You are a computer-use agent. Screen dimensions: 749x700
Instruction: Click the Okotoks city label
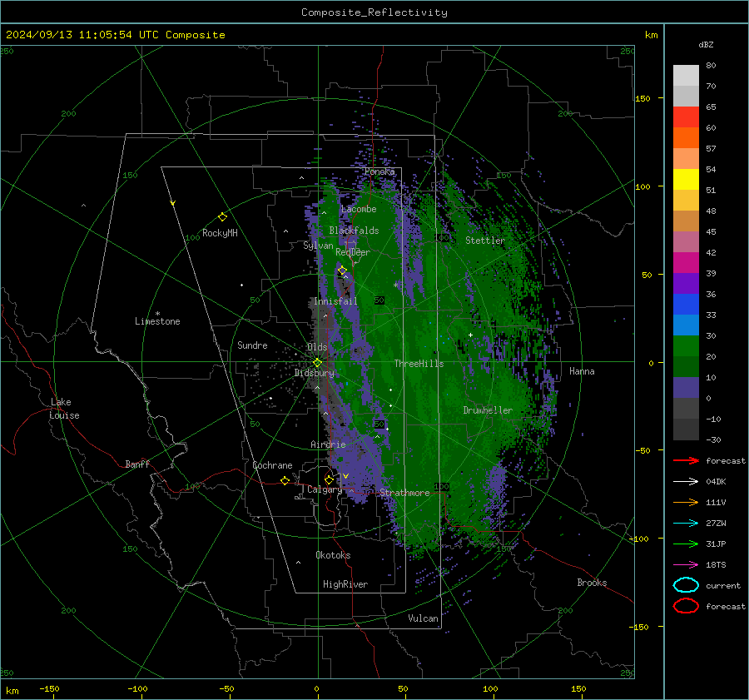point(333,555)
